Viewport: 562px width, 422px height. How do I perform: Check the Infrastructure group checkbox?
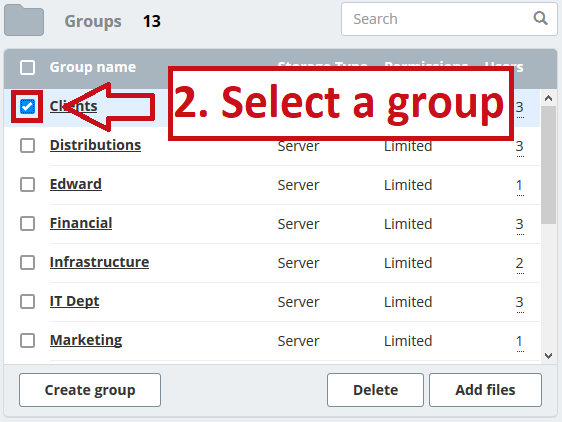pyautogui.click(x=28, y=262)
